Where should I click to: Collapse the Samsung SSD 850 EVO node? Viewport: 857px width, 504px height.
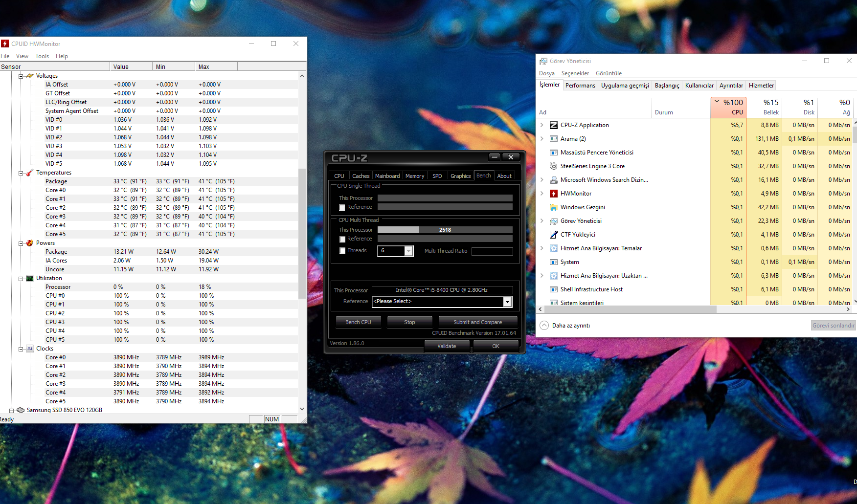pyautogui.click(x=11, y=411)
